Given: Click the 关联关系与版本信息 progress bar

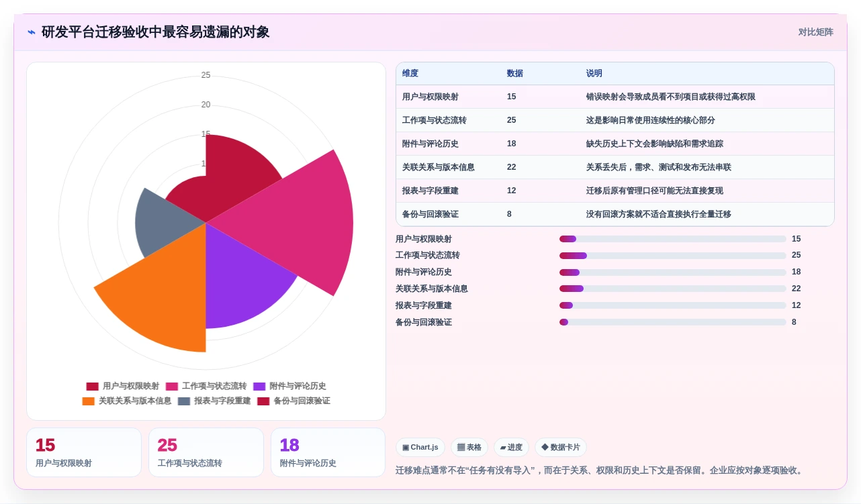Looking at the screenshot, I should [673, 289].
